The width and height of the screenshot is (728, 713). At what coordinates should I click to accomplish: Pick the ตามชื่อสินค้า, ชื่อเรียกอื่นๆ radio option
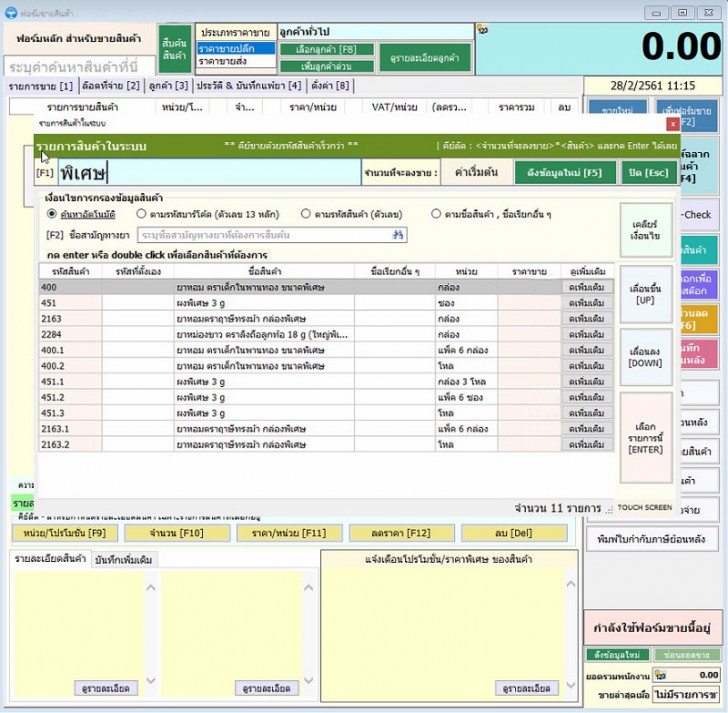[436, 214]
